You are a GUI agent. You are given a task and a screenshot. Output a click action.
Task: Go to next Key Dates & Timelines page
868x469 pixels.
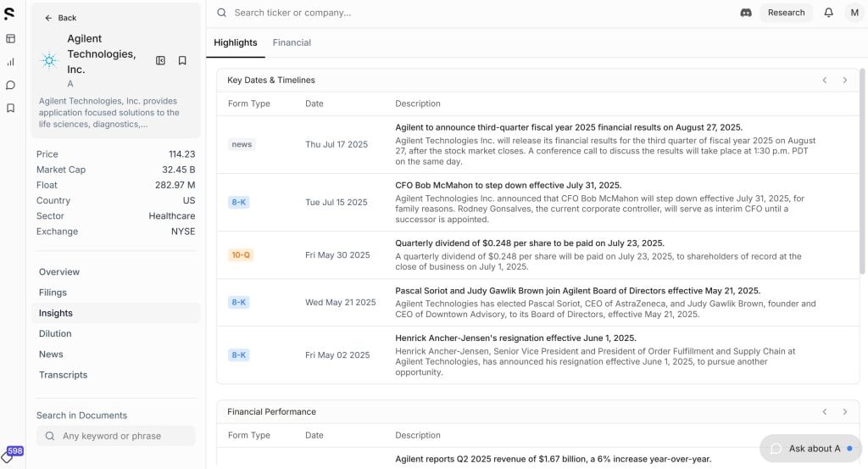pos(844,81)
